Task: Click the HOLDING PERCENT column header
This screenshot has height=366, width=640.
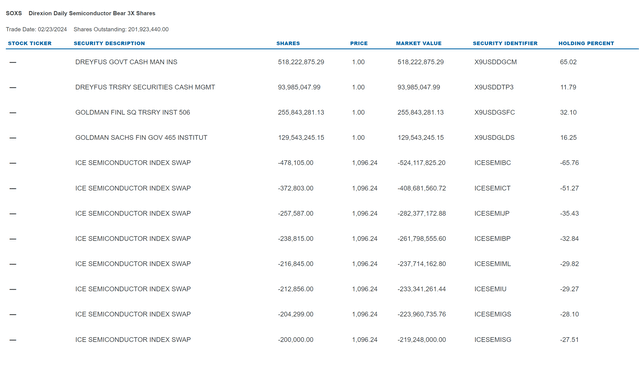Action: pyautogui.click(x=586, y=43)
